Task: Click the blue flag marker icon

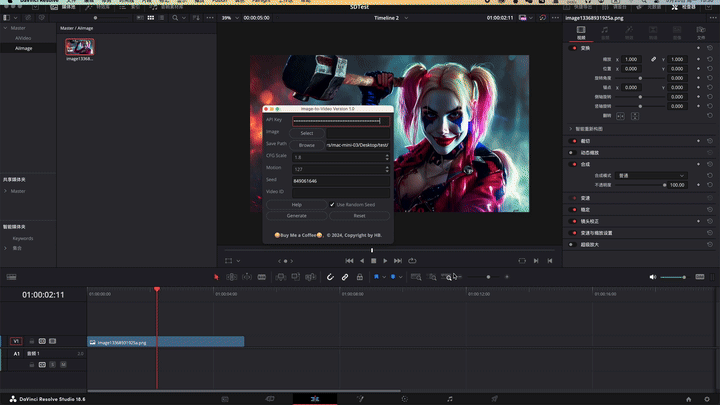Action: 377,276
